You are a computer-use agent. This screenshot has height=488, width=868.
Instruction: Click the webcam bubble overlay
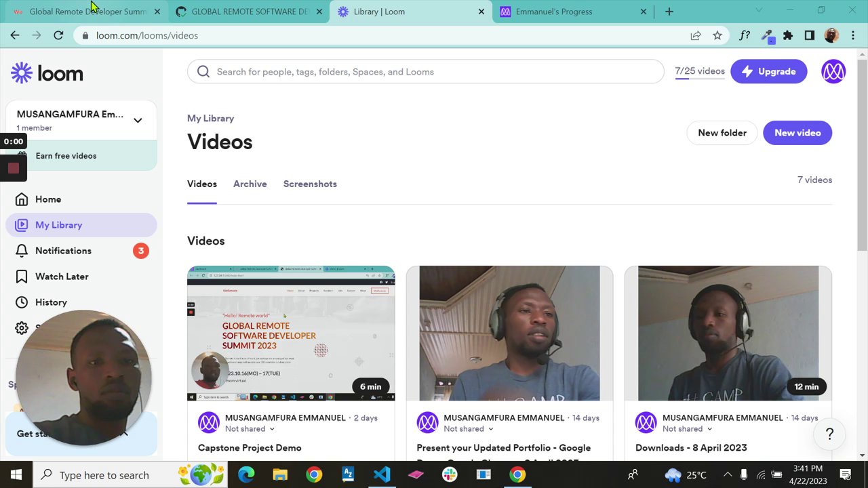click(x=83, y=378)
